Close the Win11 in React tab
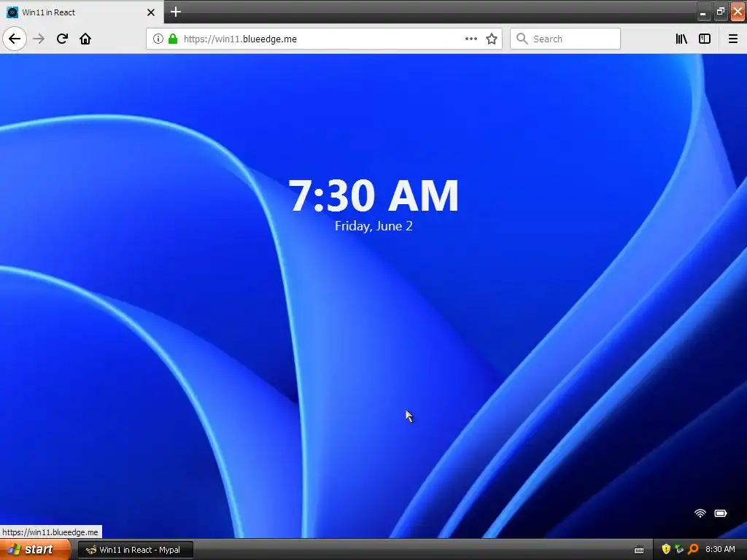The width and height of the screenshot is (747, 560). click(x=150, y=12)
